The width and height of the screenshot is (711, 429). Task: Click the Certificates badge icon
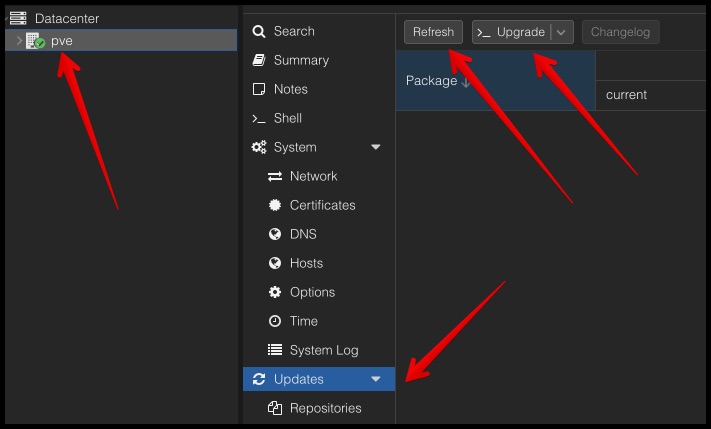[275, 205]
